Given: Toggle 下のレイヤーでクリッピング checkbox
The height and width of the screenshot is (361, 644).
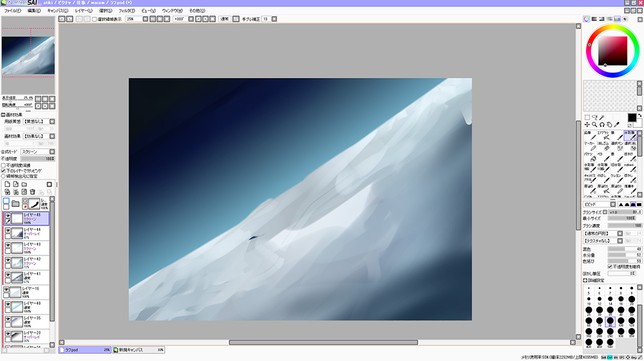Looking at the screenshot, I should click(x=3, y=171).
